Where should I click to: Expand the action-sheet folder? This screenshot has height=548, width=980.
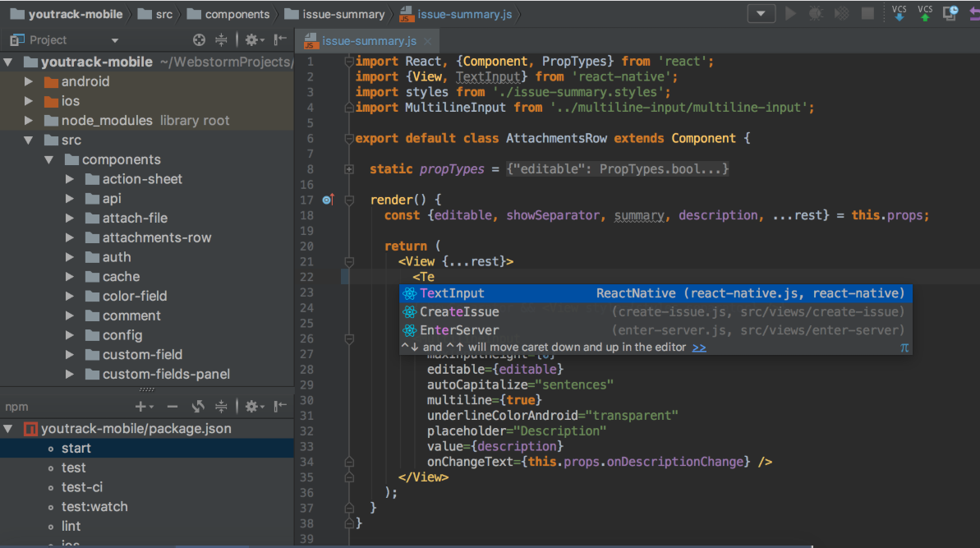pos(69,179)
